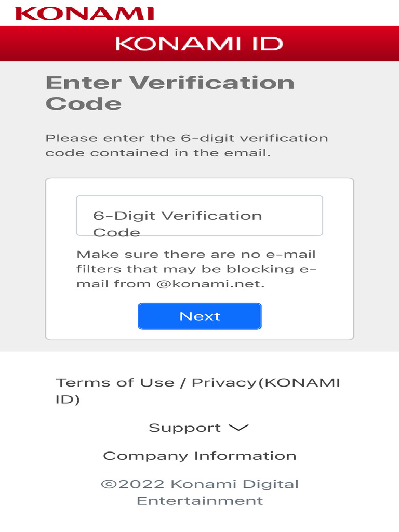Expand the Support section
This screenshot has width=399, height=532.
pos(185,428)
